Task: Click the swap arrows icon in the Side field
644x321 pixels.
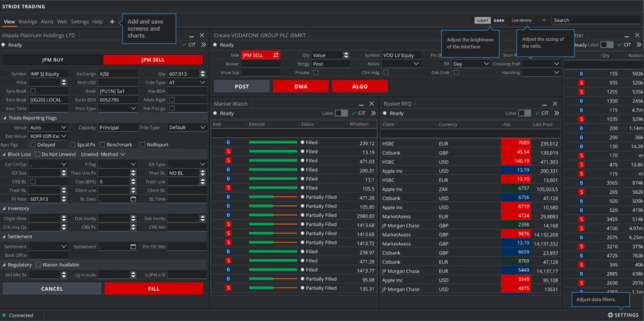Action: point(276,55)
